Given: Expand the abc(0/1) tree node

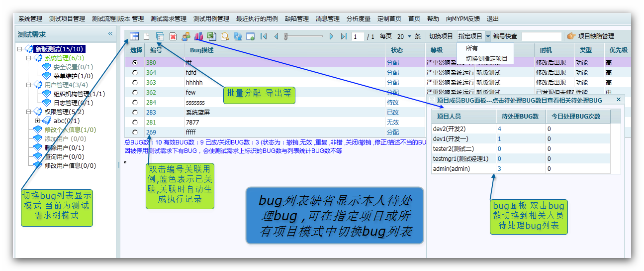Looking at the screenshot, I should point(37,121).
